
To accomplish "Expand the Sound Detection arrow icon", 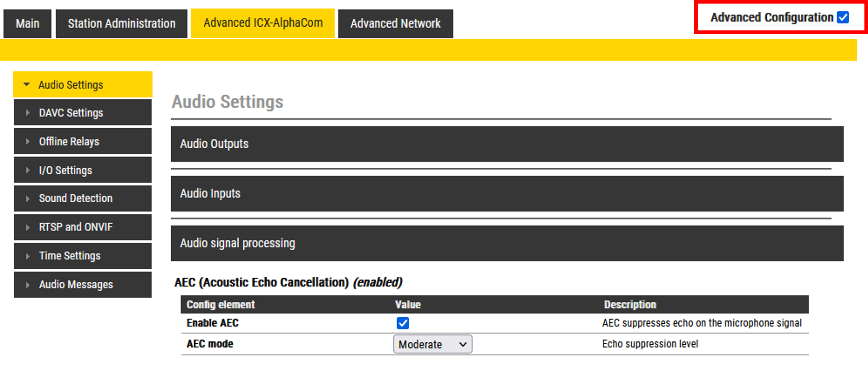I will [28, 199].
